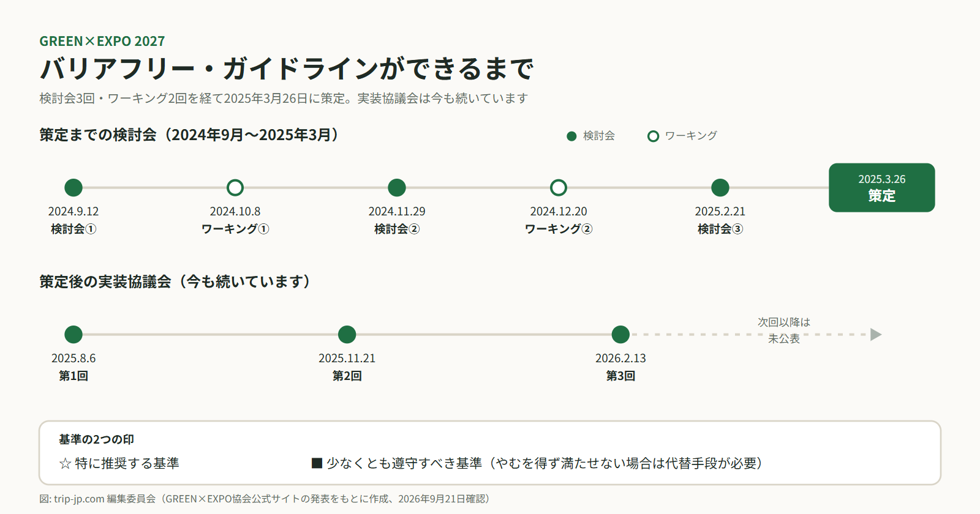
Task: Click the date text 2025.8.6
Action: (x=73, y=359)
